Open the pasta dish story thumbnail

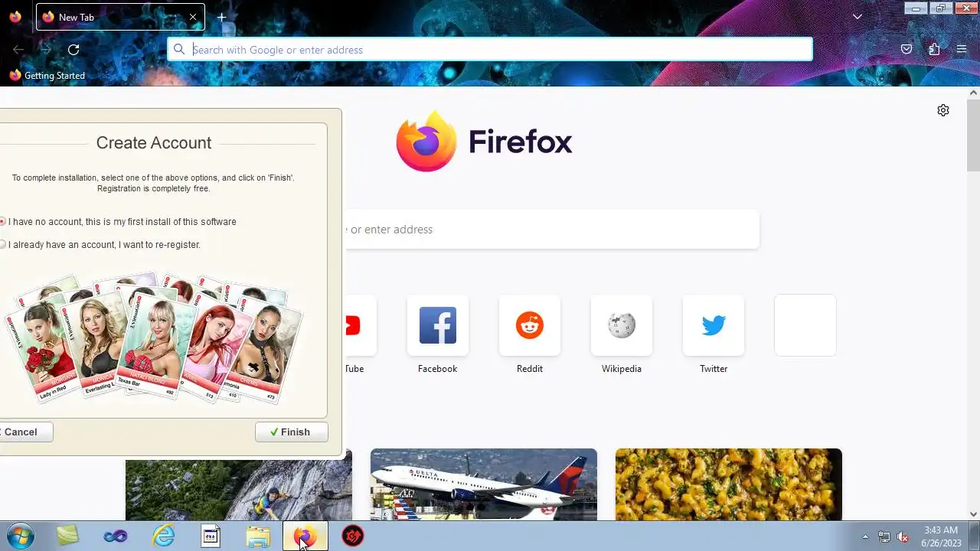point(729,484)
